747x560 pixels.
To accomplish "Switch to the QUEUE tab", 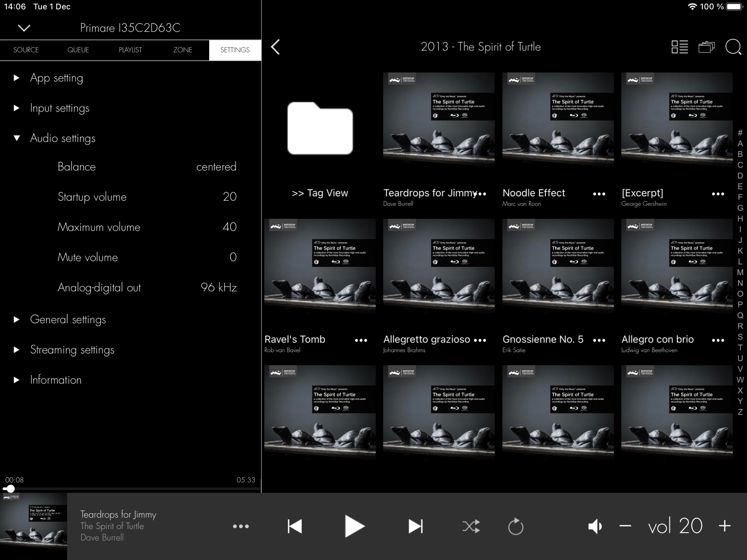I will point(78,50).
